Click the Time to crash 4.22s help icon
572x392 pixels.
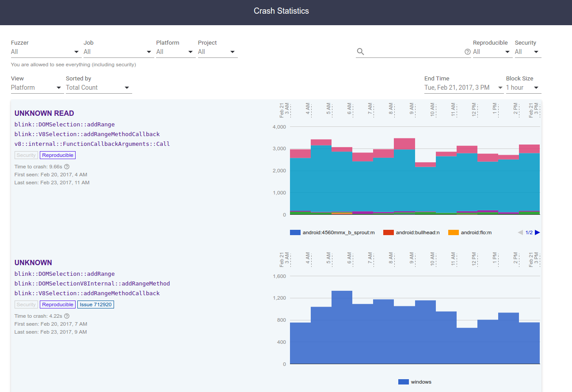pyautogui.click(x=67, y=316)
